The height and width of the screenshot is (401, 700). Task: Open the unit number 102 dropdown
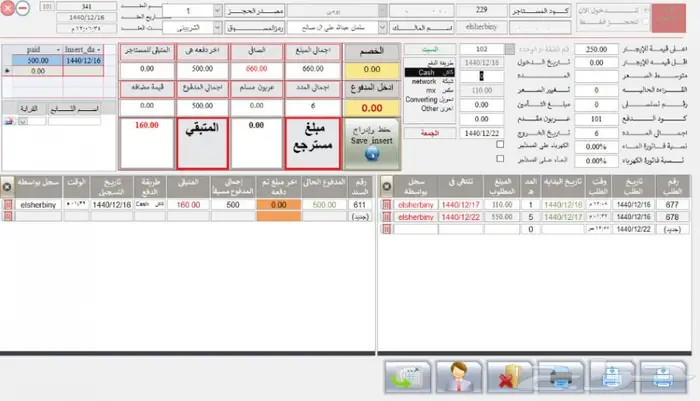(509, 49)
